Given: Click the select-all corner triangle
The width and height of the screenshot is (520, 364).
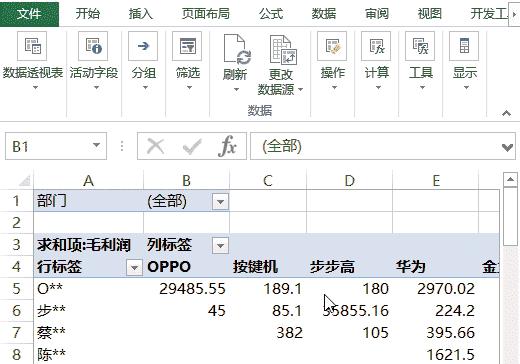Looking at the screenshot, I should click(25, 181).
